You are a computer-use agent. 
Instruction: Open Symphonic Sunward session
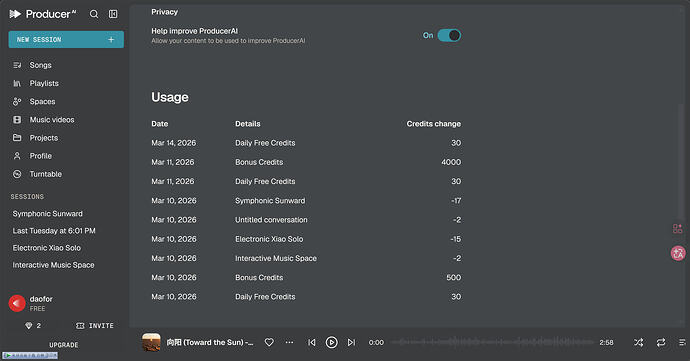pyautogui.click(x=48, y=214)
